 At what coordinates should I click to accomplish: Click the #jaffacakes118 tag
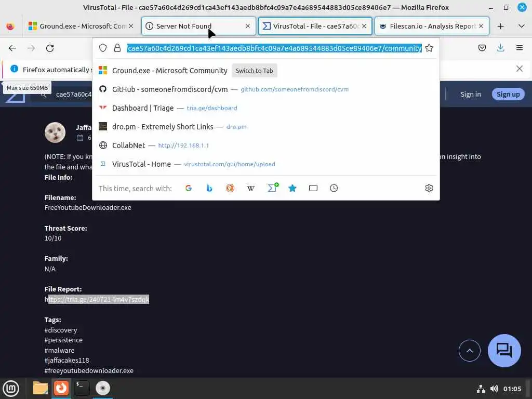(67, 361)
